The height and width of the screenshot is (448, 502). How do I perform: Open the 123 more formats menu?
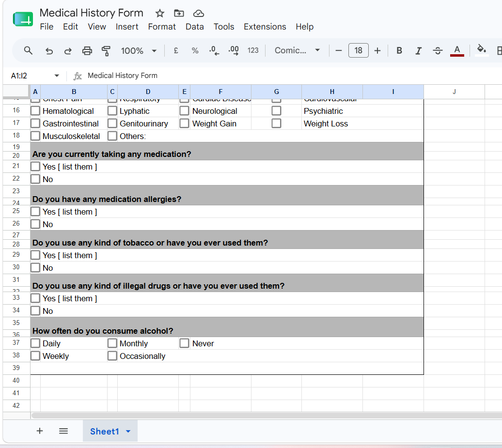pos(253,50)
